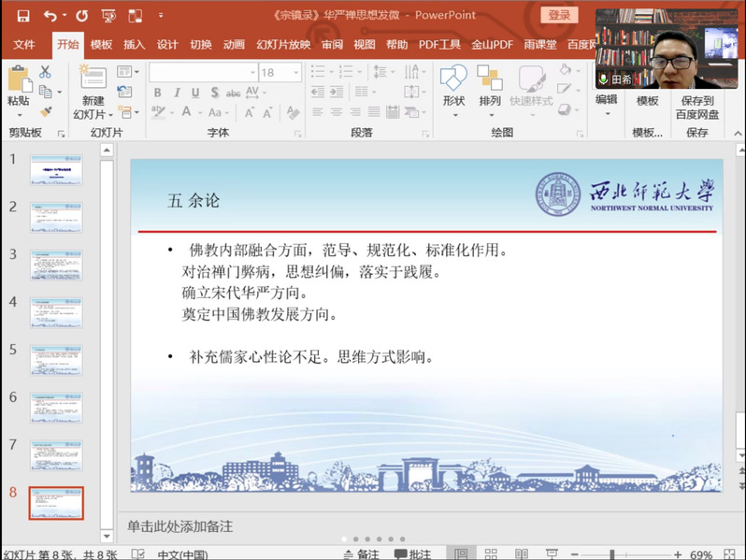The image size is (746, 560).
Task: Toggle Italic formatting
Action: click(x=177, y=93)
